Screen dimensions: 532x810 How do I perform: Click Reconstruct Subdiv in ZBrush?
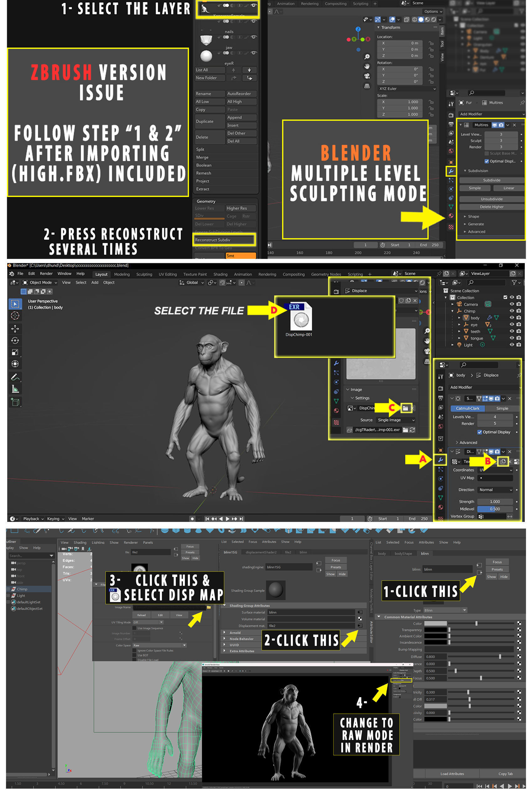tap(224, 240)
